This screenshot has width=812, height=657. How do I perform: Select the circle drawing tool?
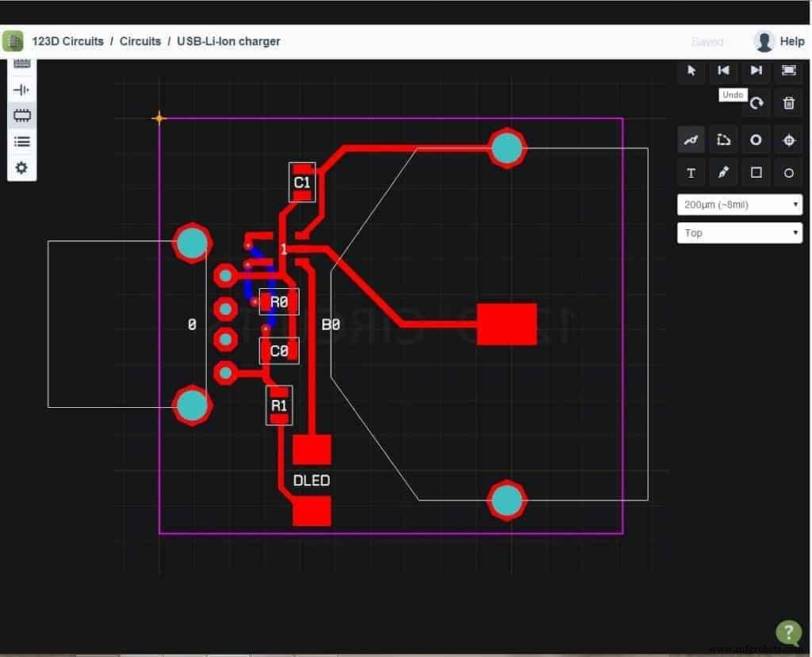click(787, 172)
